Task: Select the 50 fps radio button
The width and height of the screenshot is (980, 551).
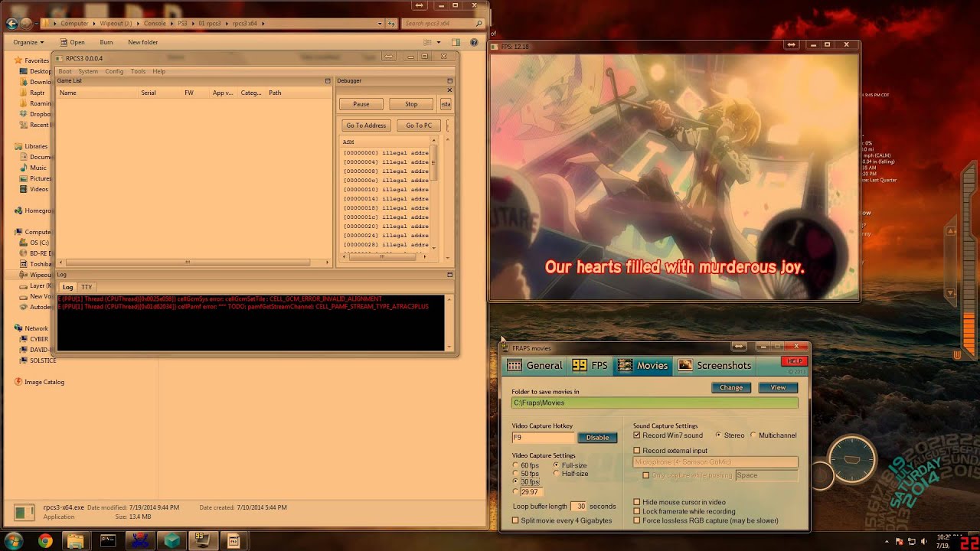Action: pos(515,474)
